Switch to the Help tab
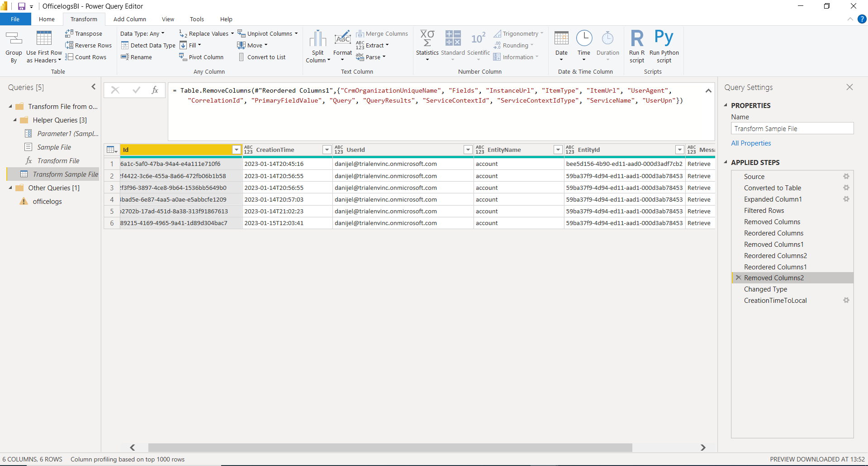The height and width of the screenshot is (466, 868). click(x=226, y=19)
